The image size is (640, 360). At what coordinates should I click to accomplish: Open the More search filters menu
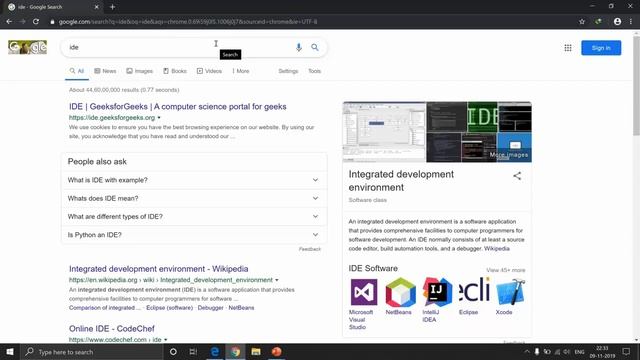point(241,71)
